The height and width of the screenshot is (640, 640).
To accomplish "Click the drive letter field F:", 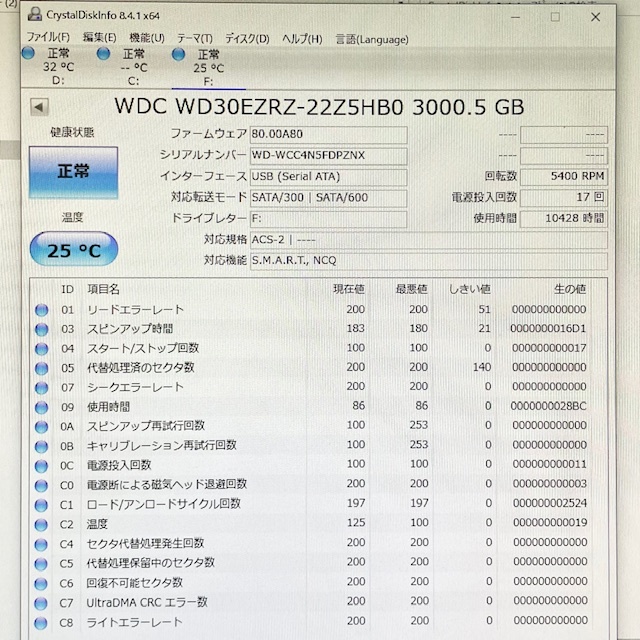I will coord(328,219).
